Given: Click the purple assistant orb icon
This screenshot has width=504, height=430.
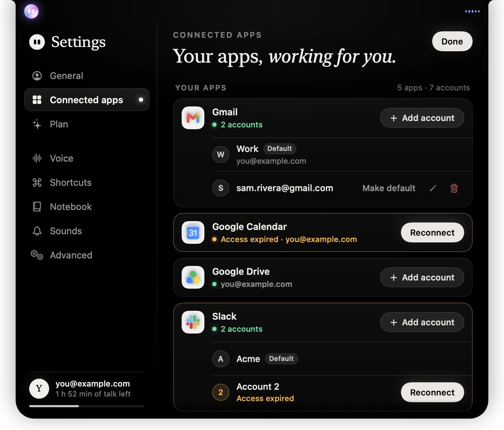Looking at the screenshot, I should click(31, 11).
